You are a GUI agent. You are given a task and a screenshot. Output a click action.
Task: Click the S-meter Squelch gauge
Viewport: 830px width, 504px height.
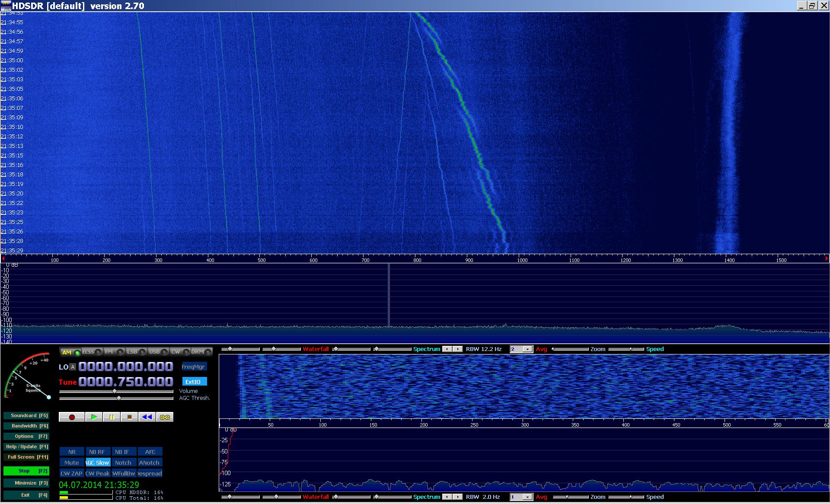(x=28, y=376)
